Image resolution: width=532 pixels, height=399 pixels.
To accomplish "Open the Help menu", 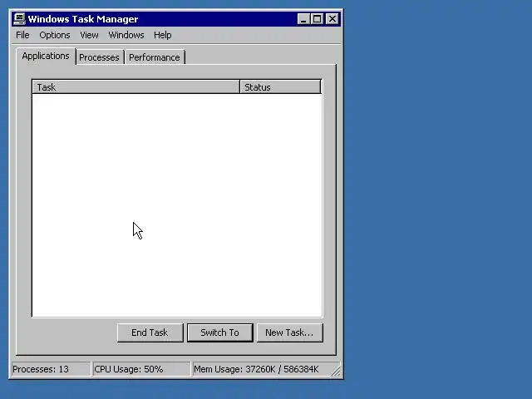I will click(163, 35).
